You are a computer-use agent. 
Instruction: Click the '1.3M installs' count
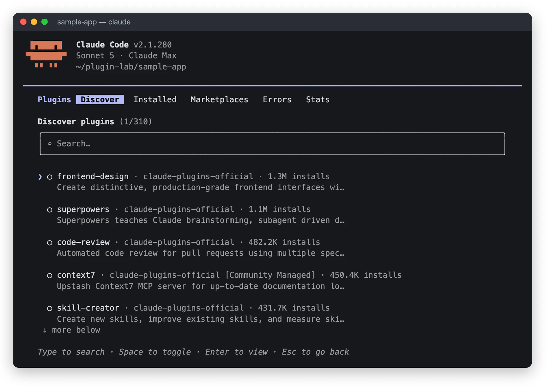[x=298, y=177]
